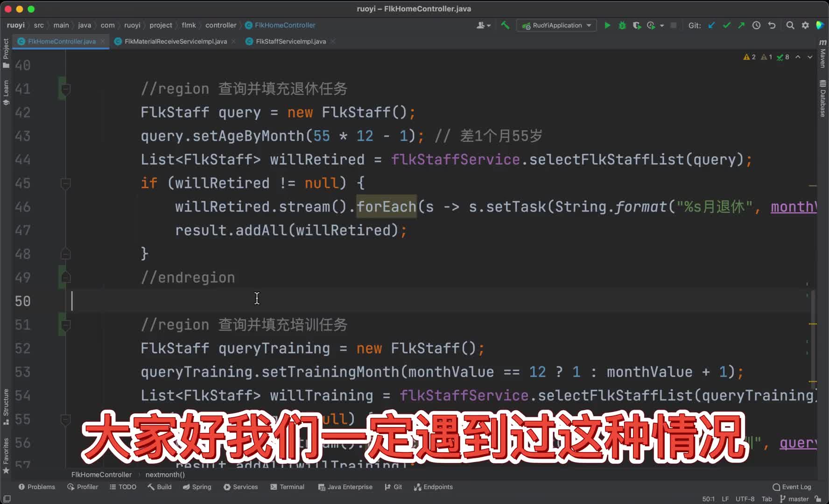
Task: Open the Maven tool window
Action: pos(823,54)
